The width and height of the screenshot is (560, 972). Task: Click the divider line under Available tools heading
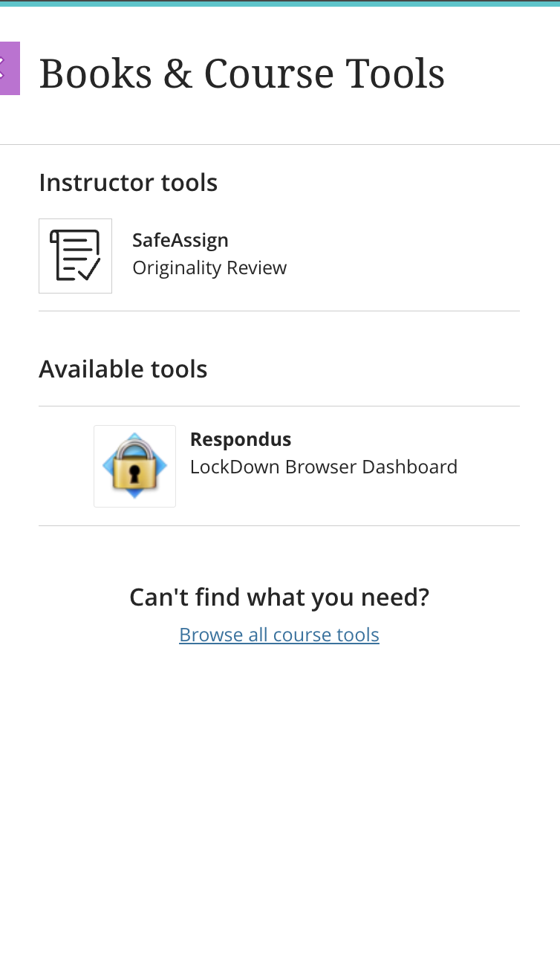click(x=279, y=406)
